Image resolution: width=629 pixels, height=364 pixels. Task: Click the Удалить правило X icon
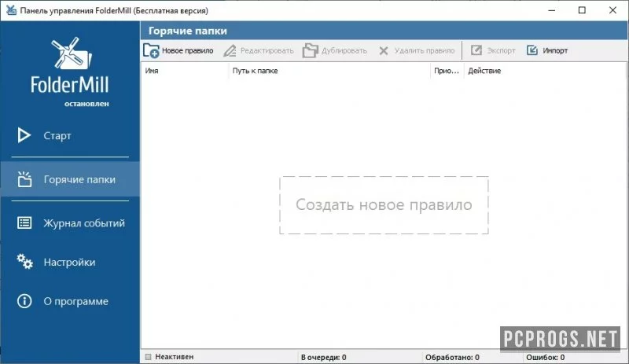[384, 50]
